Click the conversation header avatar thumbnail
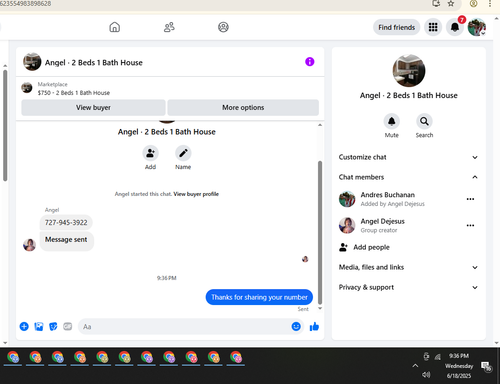The image size is (500, 384). click(x=32, y=62)
